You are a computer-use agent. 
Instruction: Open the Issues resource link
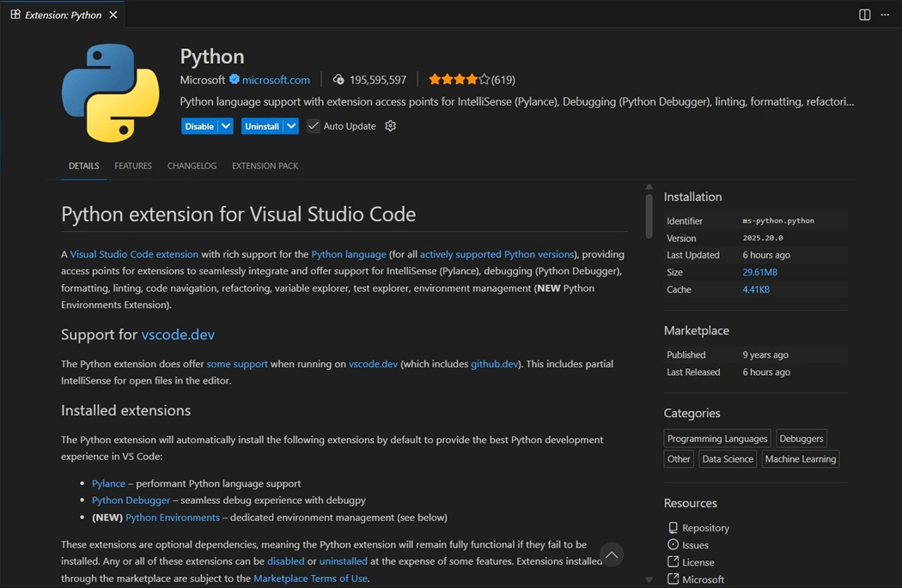[x=694, y=545]
